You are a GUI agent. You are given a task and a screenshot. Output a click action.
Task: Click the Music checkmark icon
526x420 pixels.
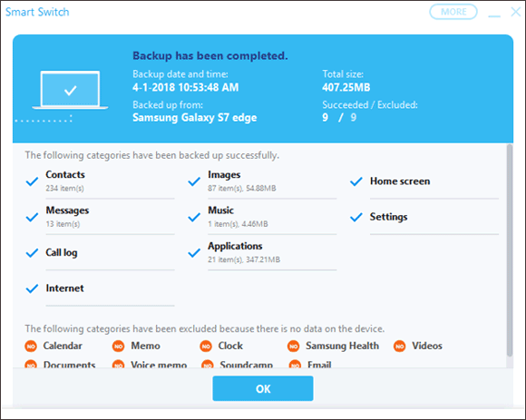pos(194,217)
